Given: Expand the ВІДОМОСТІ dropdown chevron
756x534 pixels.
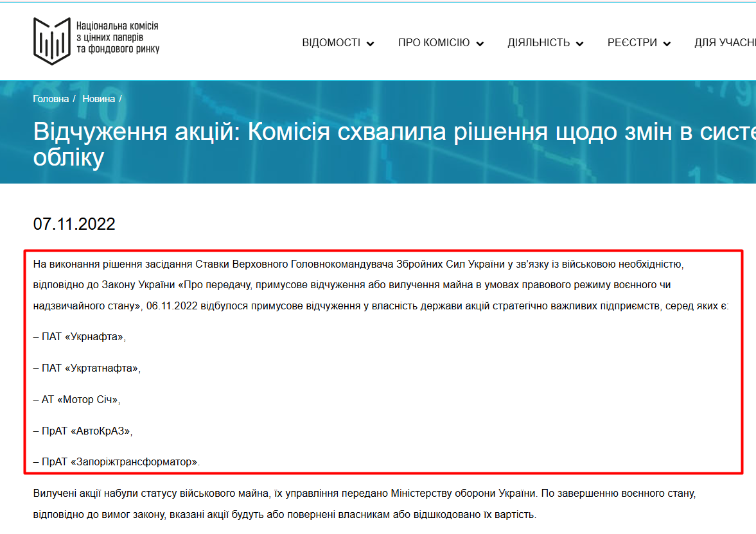Looking at the screenshot, I should click(371, 44).
